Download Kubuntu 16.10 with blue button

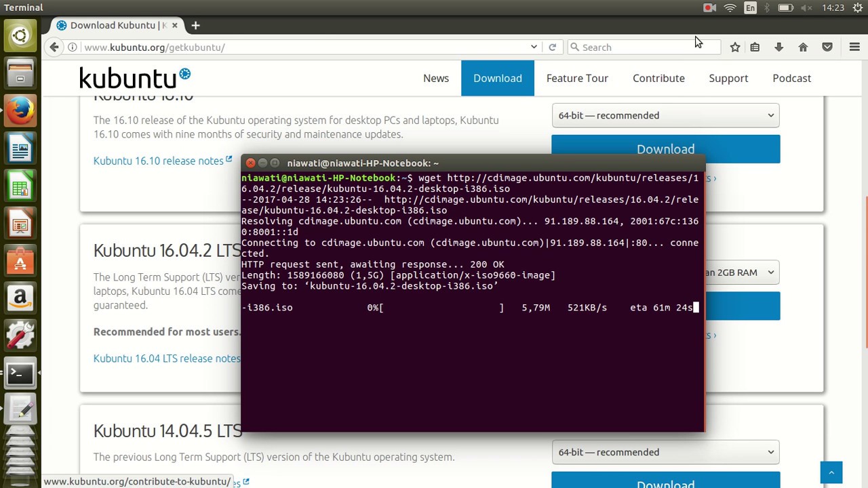(x=665, y=149)
